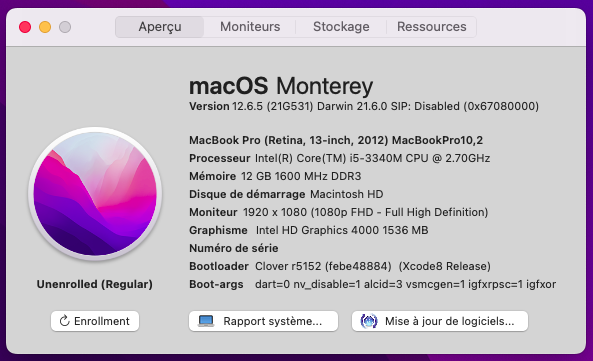593x361 pixels.
Task: Click the Darwin 21.6.0 kernel text
Action: 352,106
